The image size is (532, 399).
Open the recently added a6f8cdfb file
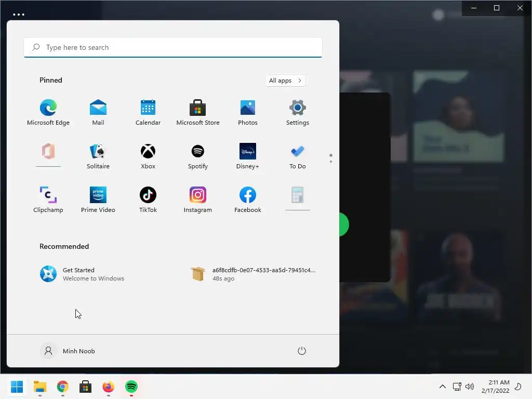coord(253,274)
